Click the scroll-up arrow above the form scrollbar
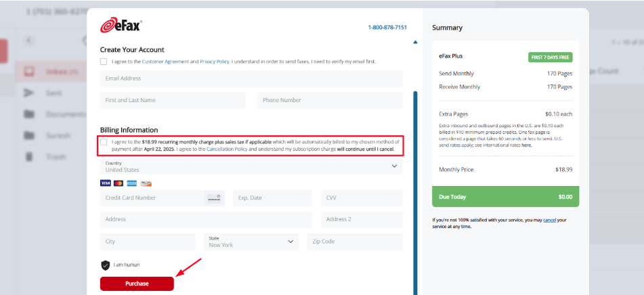Screen dimensions: 644x295 point(415,42)
